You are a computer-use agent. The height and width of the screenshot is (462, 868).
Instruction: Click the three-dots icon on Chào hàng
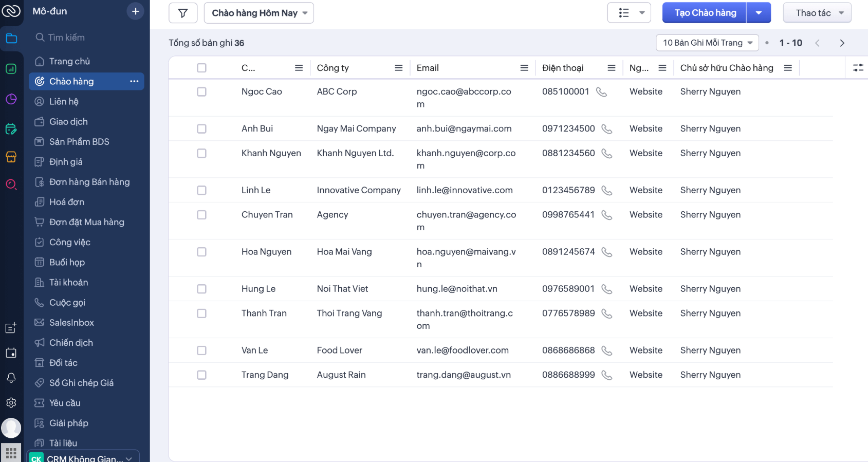click(134, 81)
